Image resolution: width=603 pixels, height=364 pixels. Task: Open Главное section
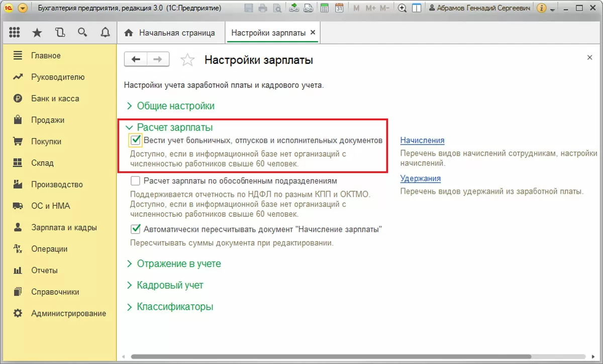[x=46, y=56]
